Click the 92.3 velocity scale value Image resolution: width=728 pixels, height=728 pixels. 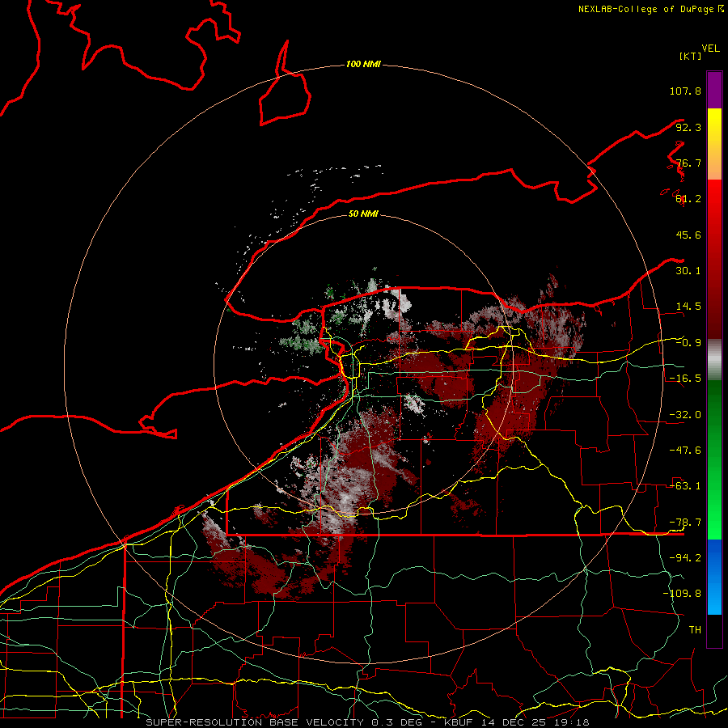click(688, 127)
